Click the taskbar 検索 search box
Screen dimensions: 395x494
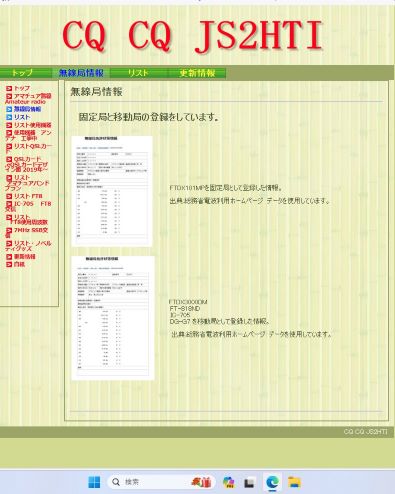(x=162, y=482)
